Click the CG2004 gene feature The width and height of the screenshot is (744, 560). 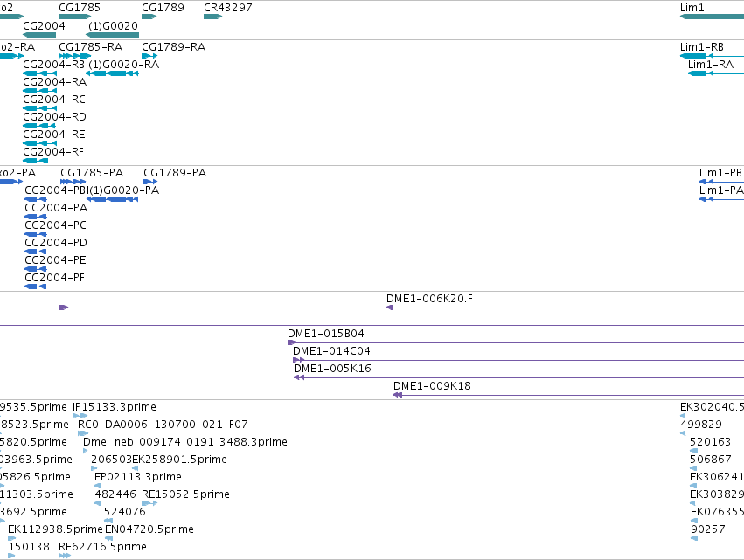[39, 35]
